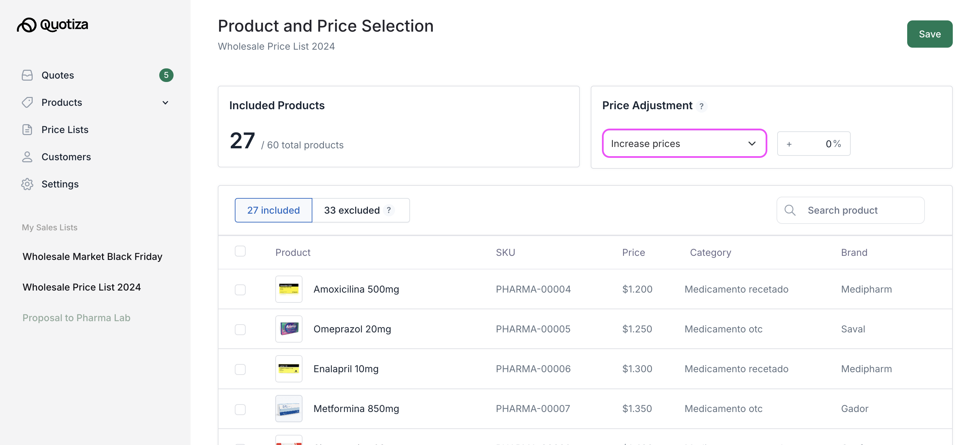
Task: Click the Price Lists document icon
Action: point(27,130)
